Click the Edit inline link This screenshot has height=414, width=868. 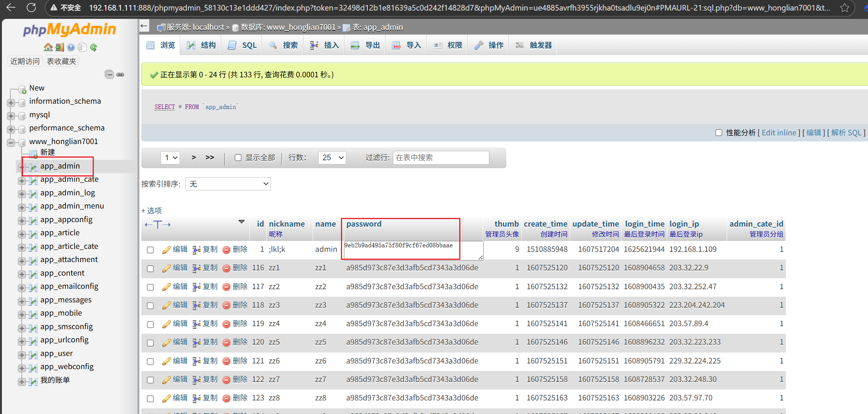click(779, 133)
